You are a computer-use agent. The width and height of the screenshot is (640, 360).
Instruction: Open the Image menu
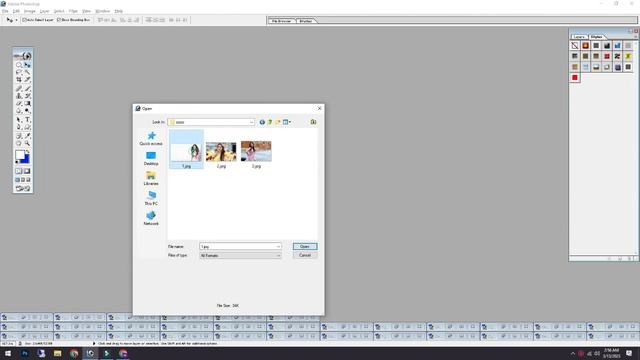click(x=29, y=11)
